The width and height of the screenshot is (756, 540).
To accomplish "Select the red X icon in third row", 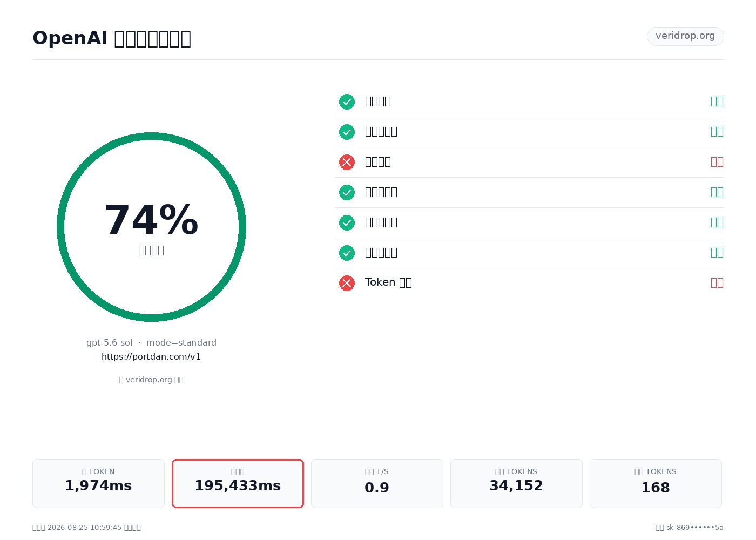I will 347,162.
